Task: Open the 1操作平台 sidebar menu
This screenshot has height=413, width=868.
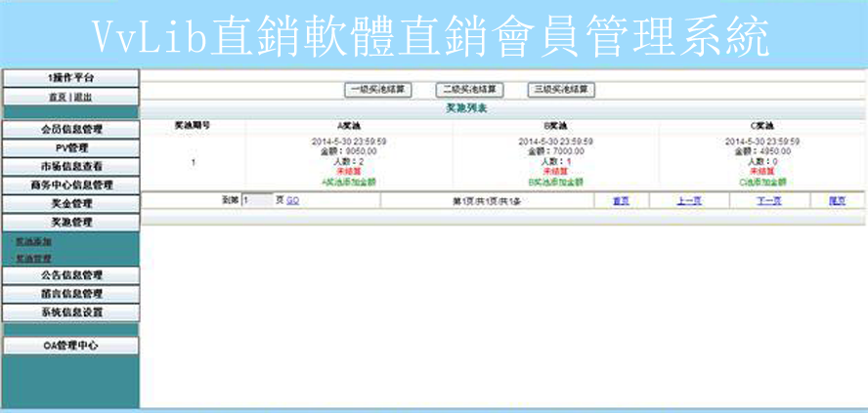Action: (x=70, y=78)
